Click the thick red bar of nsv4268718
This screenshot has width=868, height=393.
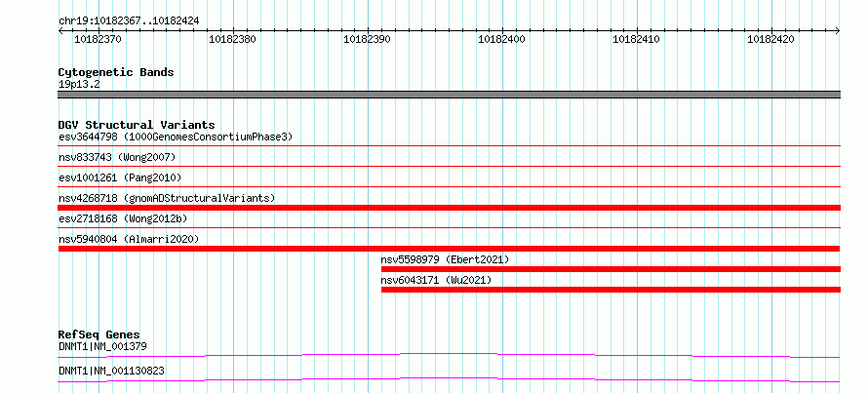[449, 208]
